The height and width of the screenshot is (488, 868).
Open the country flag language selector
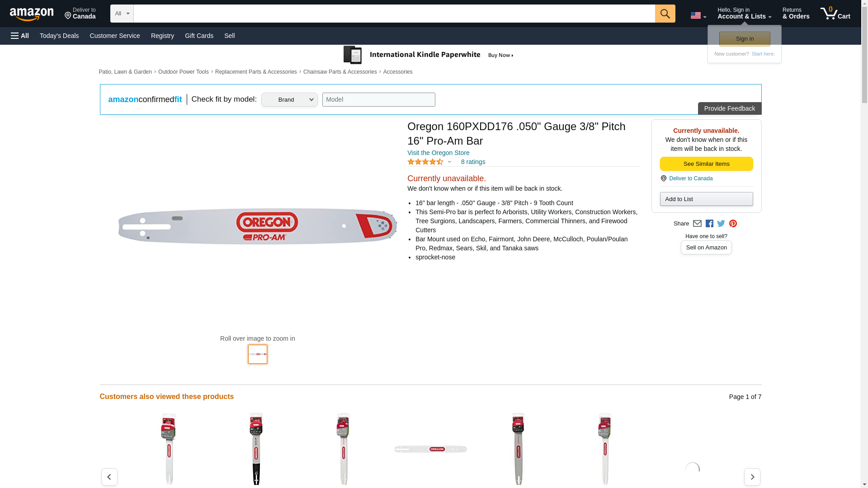[x=698, y=15]
